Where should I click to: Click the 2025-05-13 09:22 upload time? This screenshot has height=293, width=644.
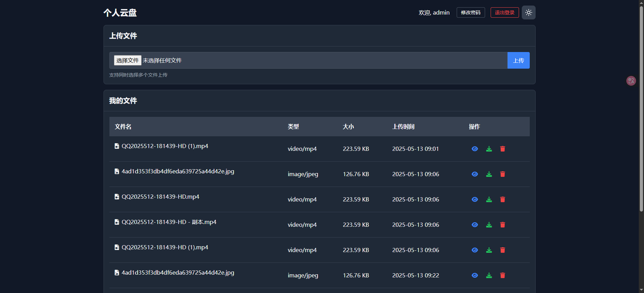point(415,275)
